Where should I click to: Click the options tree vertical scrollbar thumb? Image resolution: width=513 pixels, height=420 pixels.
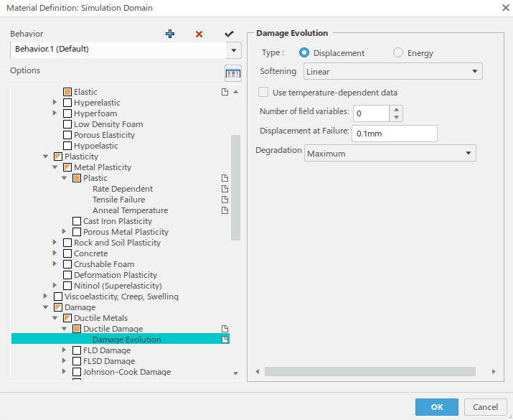[x=235, y=187]
